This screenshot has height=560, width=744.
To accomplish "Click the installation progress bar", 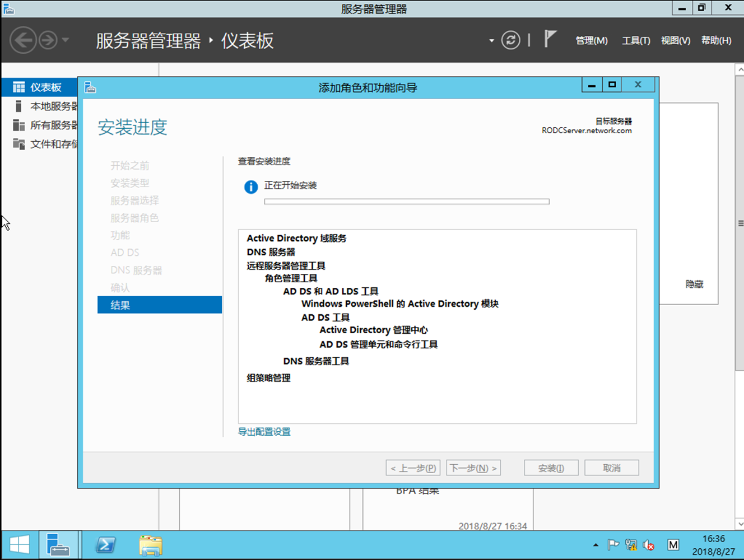I will click(x=407, y=202).
